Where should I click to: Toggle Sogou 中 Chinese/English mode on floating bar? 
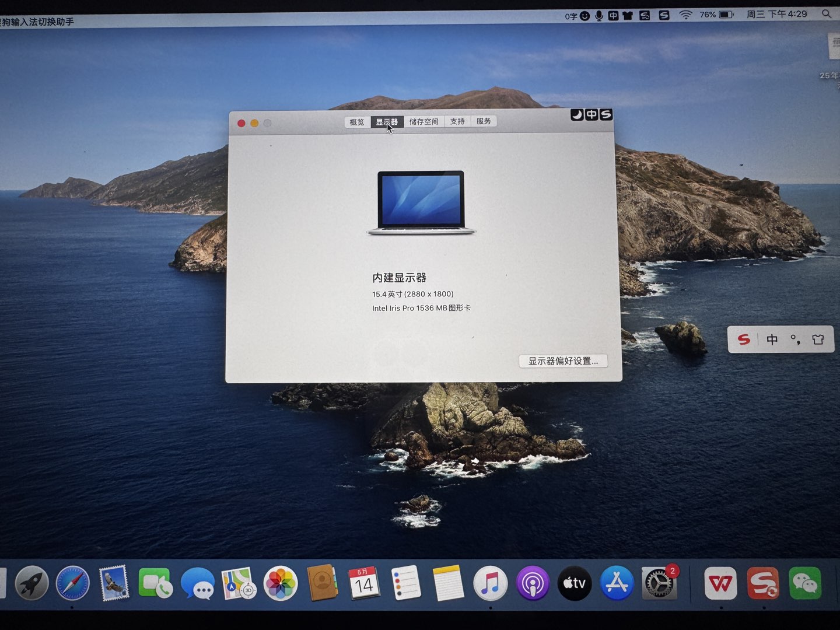772,339
